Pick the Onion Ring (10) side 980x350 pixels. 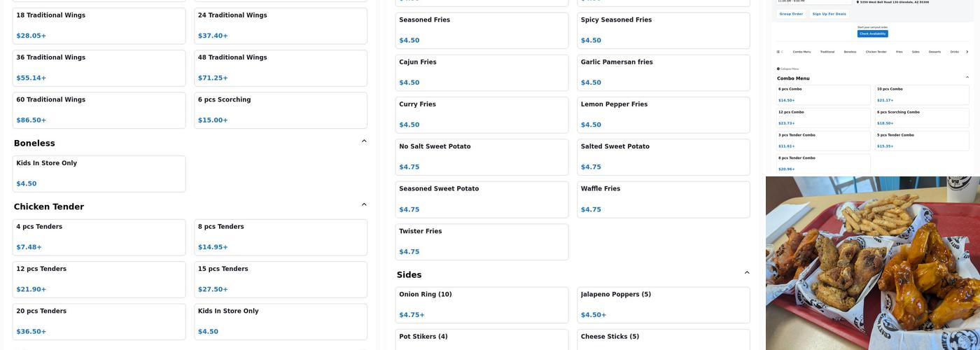(x=482, y=304)
